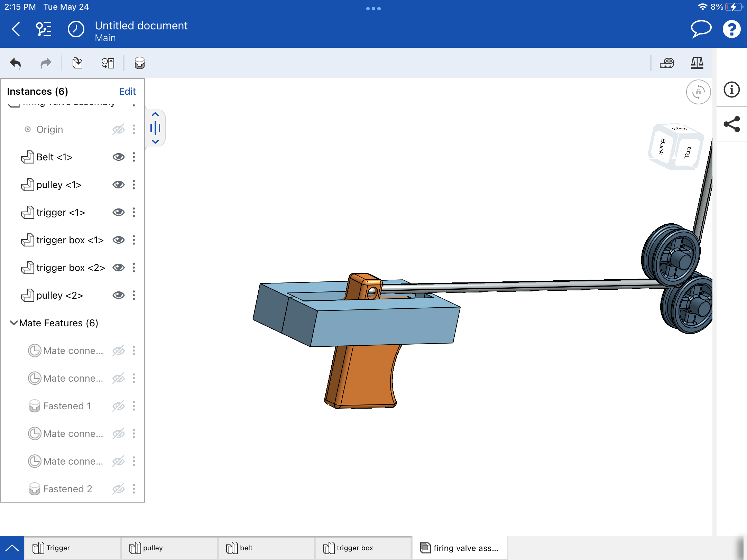This screenshot has height=560, width=747.
Task: Open mass properties scale icon
Action: (697, 63)
